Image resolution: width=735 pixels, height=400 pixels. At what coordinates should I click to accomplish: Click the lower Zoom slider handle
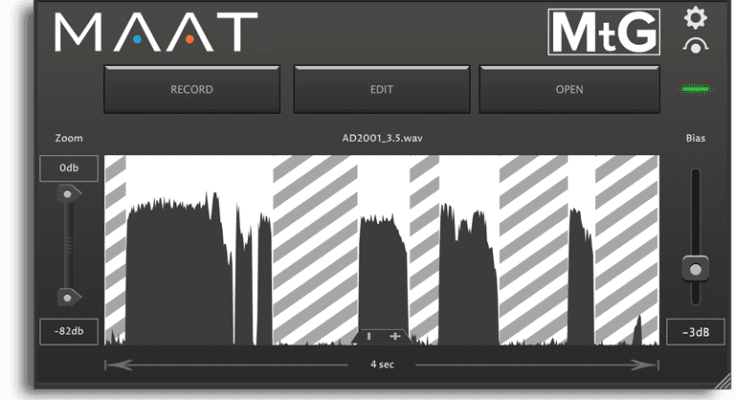pos(68,296)
